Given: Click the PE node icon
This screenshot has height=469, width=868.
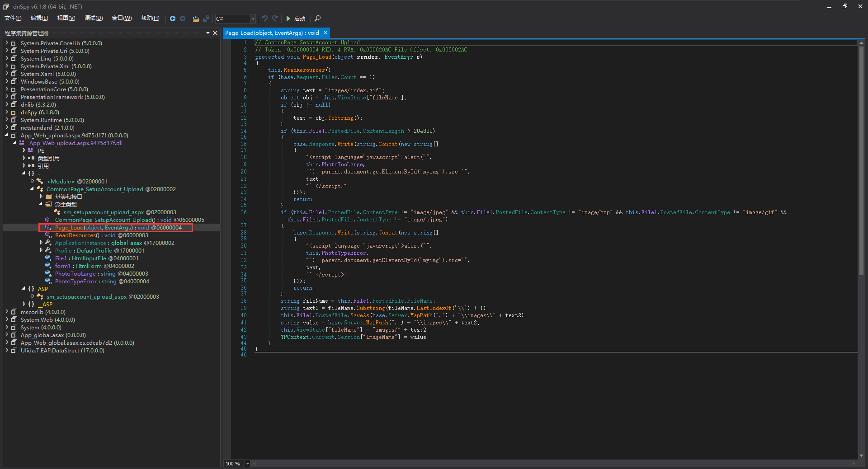Looking at the screenshot, I should click(x=31, y=150).
